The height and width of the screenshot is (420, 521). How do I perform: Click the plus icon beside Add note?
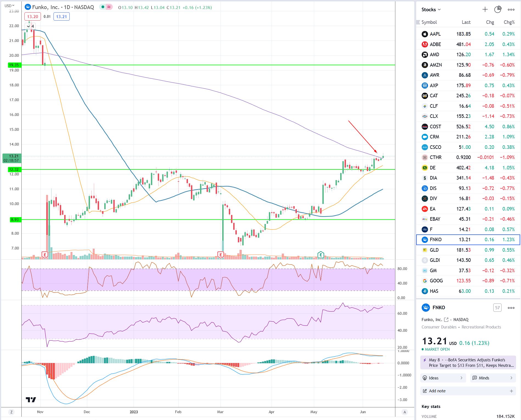(x=511, y=391)
